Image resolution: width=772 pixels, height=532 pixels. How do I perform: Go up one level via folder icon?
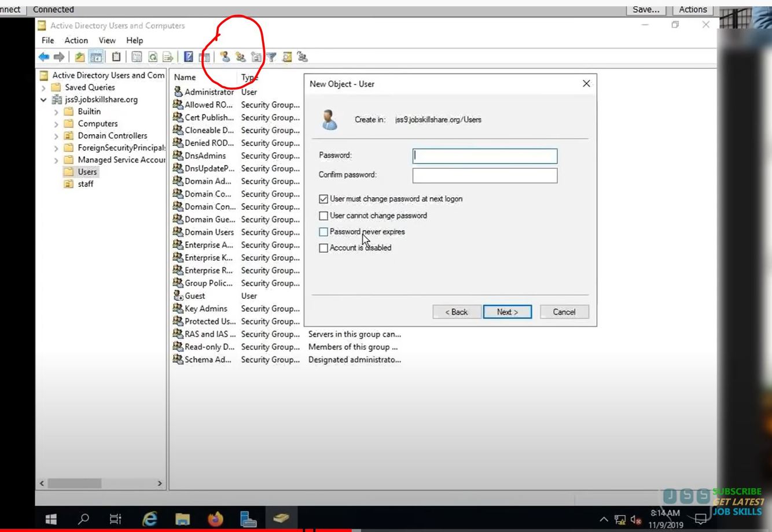[x=80, y=57]
